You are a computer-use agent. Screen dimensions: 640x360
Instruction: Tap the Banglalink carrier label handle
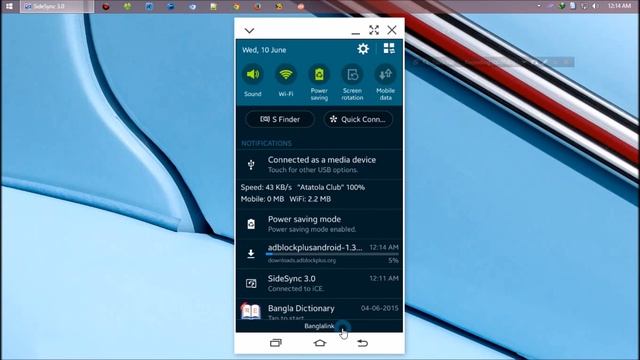point(319,326)
